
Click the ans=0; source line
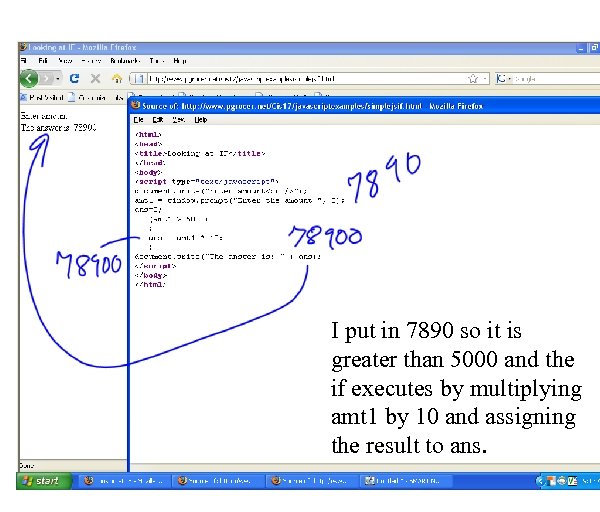[148, 209]
